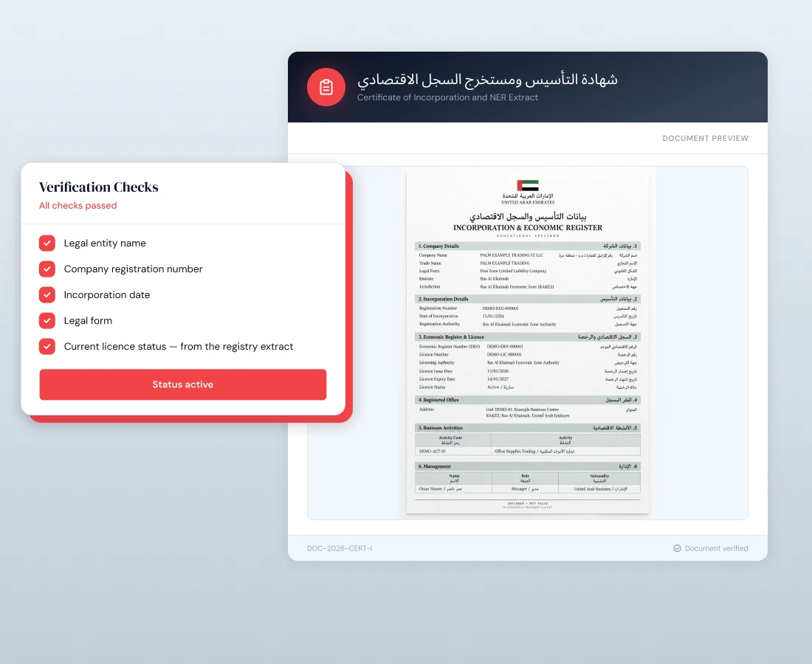Viewport: 812px width, 664px height.
Task: Click the Incorporation date label
Action: pos(107,295)
